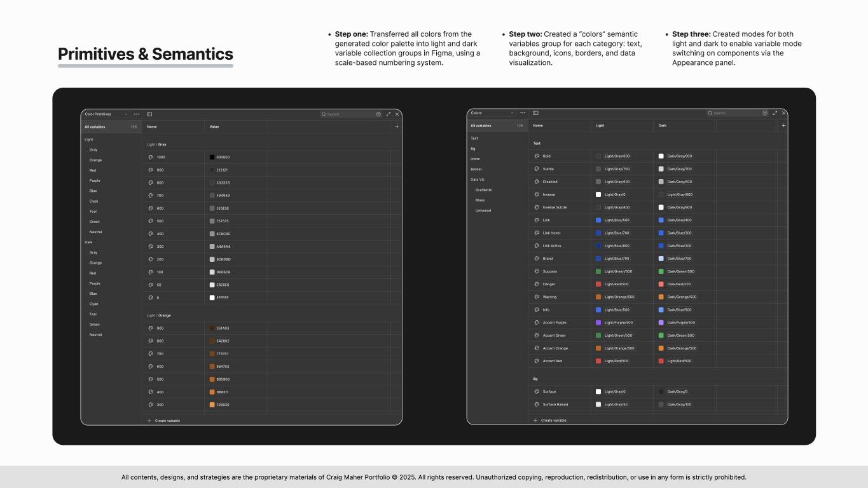Toggle the Dark group in Primitives sidebar
Viewport: 868px width, 488px height.
[88, 241]
